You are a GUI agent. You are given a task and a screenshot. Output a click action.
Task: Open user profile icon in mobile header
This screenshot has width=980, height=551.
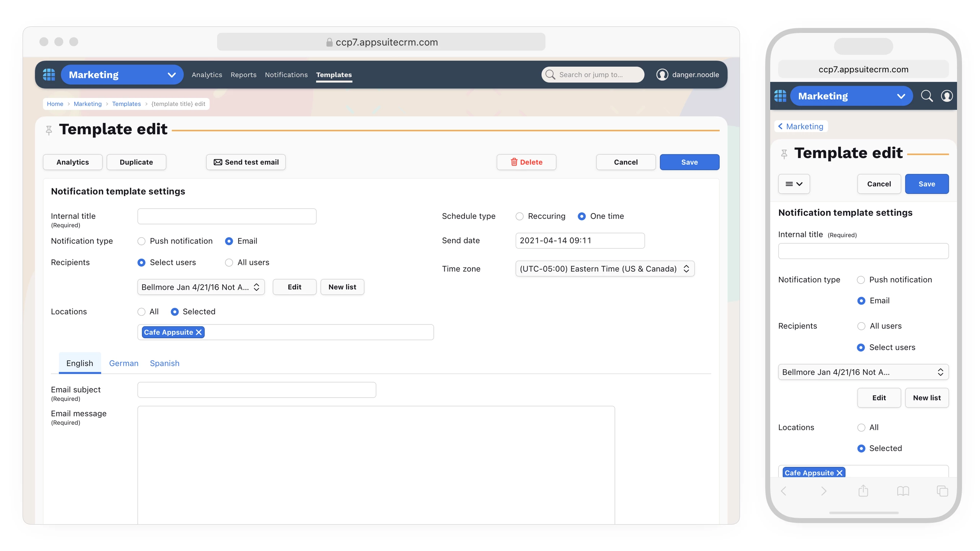pyautogui.click(x=946, y=96)
